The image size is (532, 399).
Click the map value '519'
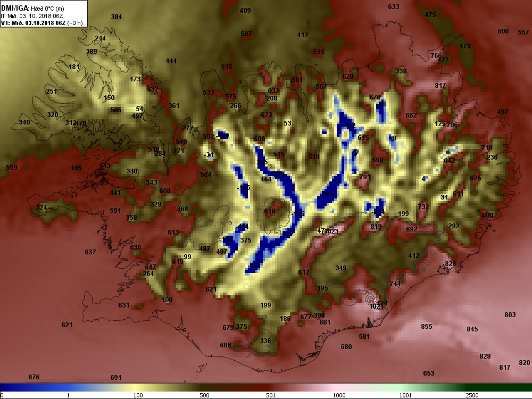pos(314,157)
